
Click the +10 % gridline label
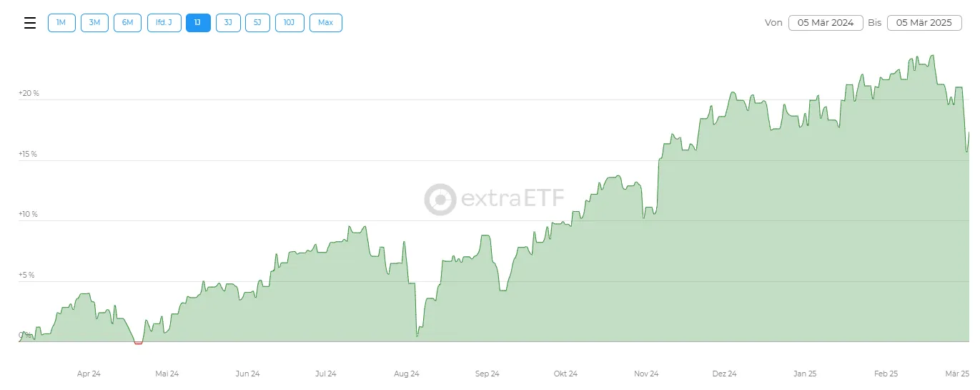(x=29, y=215)
